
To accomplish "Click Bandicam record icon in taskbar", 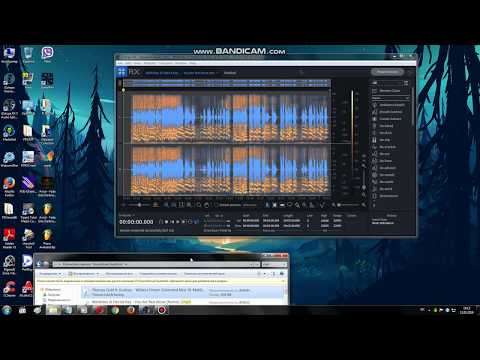I will pyautogui.click(x=162, y=310).
